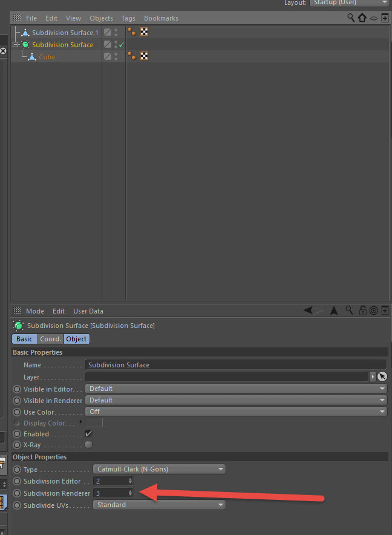This screenshot has width=392, height=535.
Task: Open the View menu
Action: point(73,18)
